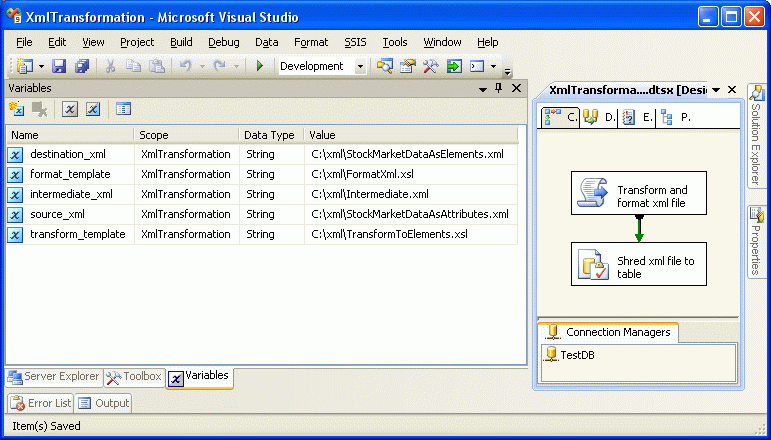
Task: Select the Variables bottom tab
Action: pos(199,377)
